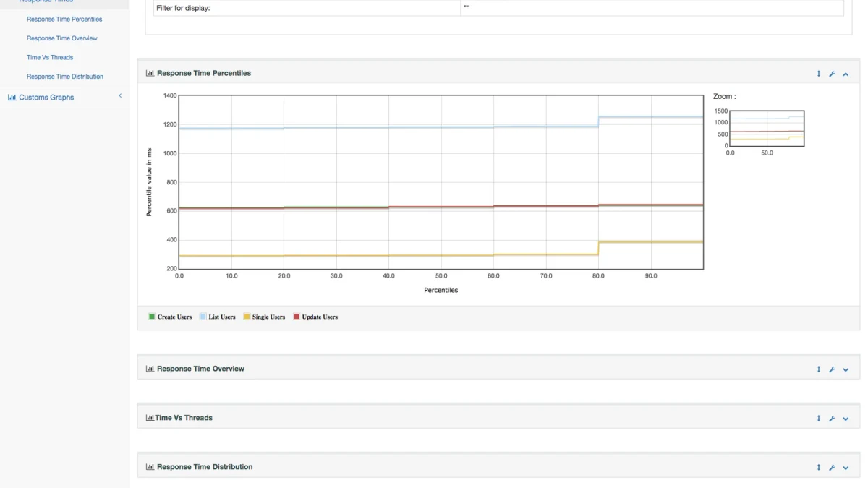Click the Response Time Distribution panel title

(x=205, y=467)
